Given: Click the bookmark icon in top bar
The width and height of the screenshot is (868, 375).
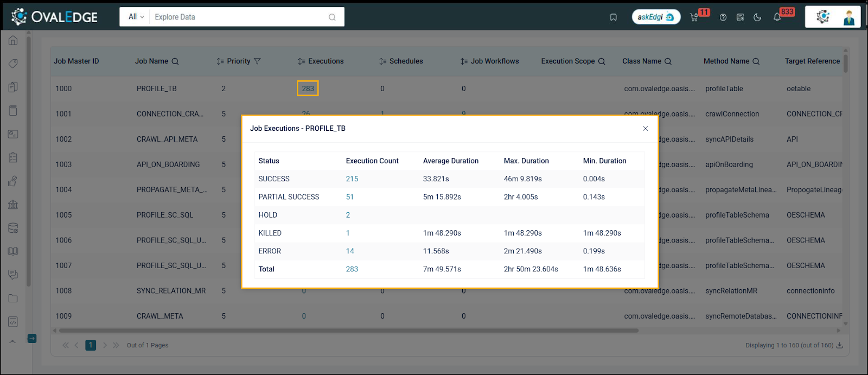Looking at the screenshot, I should (x=613, y=17).
